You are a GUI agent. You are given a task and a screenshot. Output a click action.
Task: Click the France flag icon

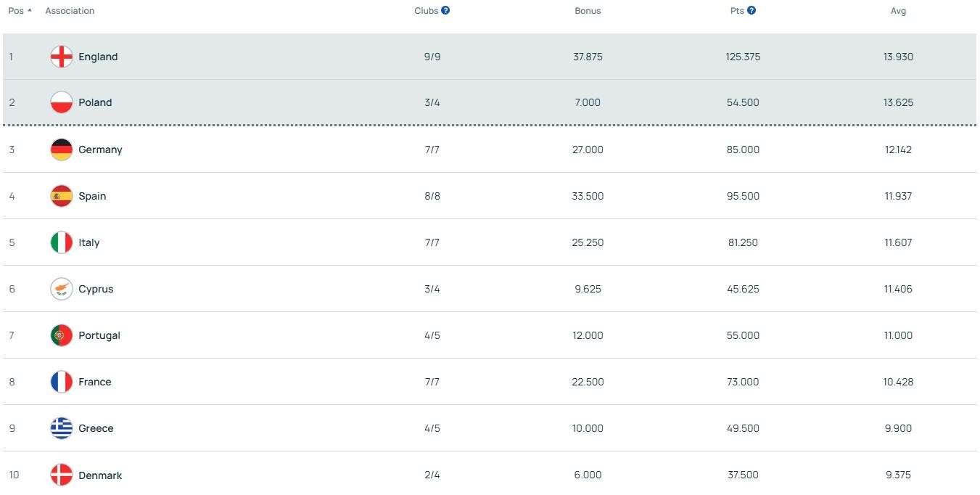pos(62,382)
